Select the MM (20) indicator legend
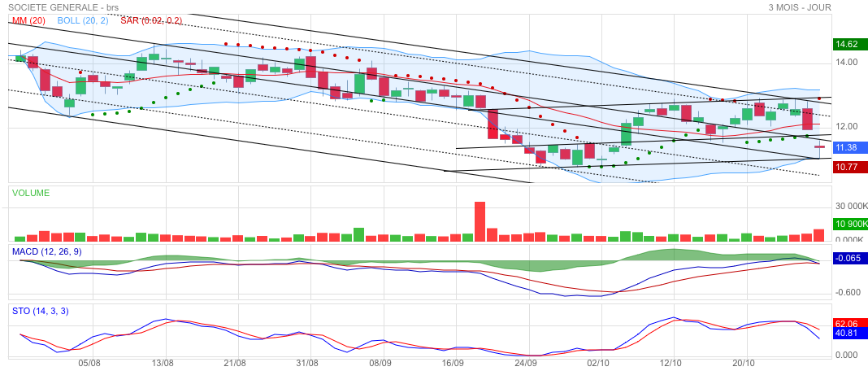Screen dimensions: 868x371 click(27, 20)
